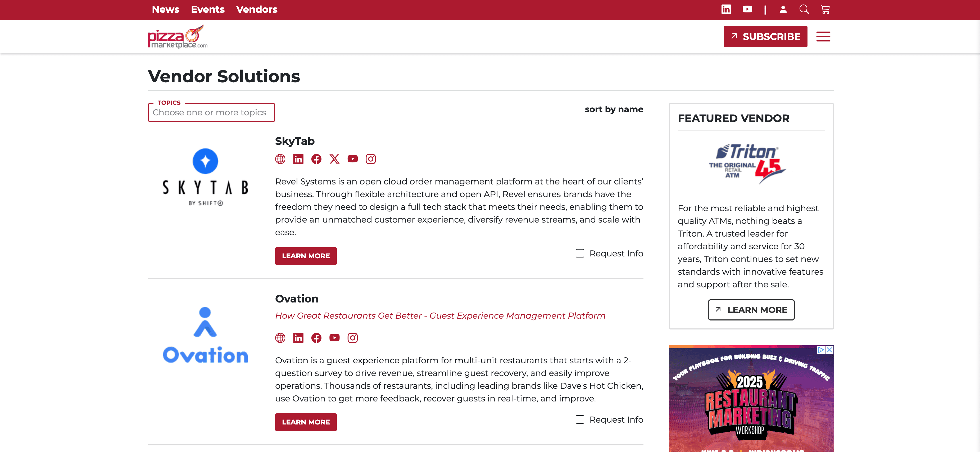Open the Topics multi-select dropdown
The width and height of the screenshot is (980, 452).
click(211, 113)
